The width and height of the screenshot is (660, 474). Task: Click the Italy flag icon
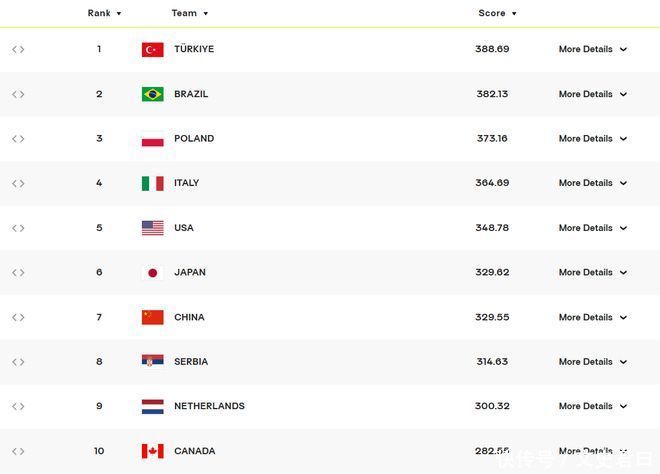click(152, 184)
